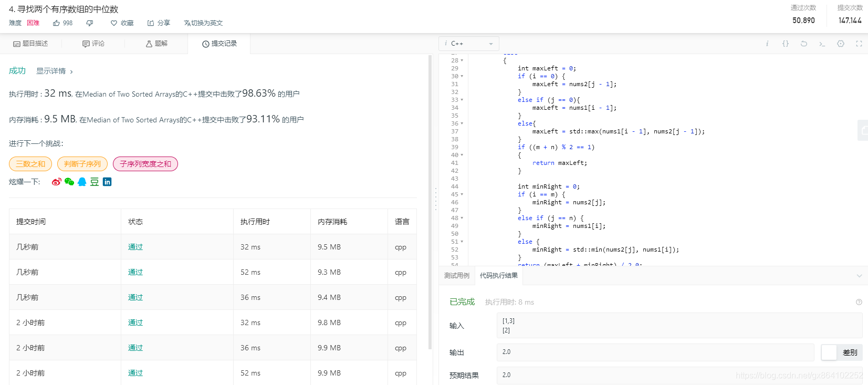Screen dimensions: 868x385
Task: Open 通过 link in the 9.5 MB row
Action: click(135, 247)
